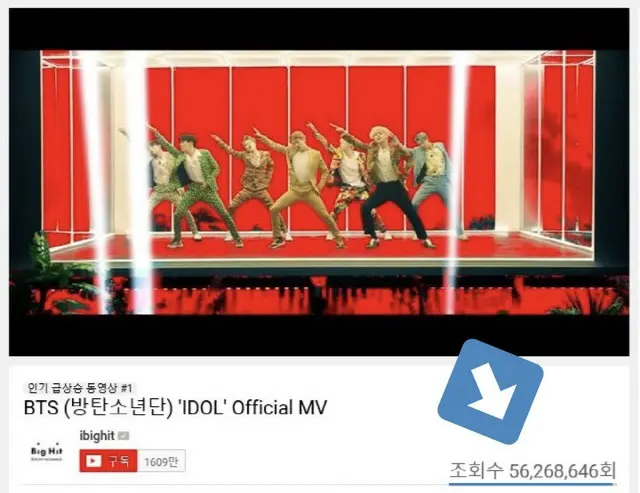The width and height of the screenshot is (640, 493).
Task: Click the 조회수 56,268,646회 view count
Action: tap(533, 471)
